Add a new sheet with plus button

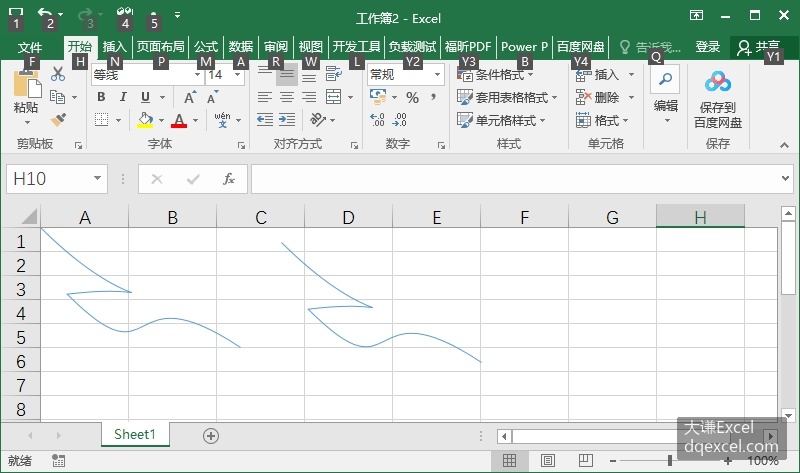coord(211,436)
